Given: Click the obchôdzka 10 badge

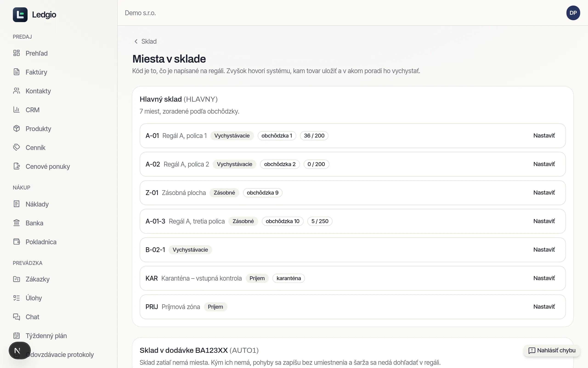Looking at the screenshot, I should [283, 221].
